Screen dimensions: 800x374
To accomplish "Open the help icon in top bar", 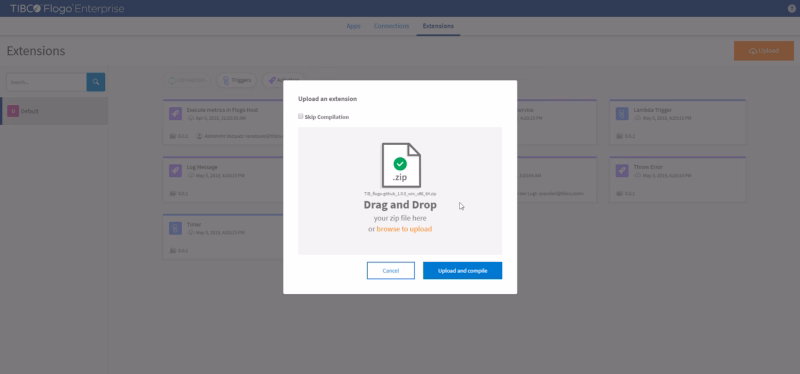I will point(791,8).
